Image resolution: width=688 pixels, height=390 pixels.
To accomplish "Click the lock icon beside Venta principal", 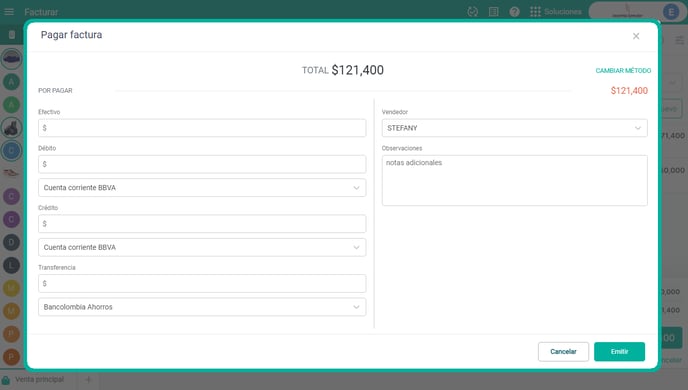I will point(6,380).
